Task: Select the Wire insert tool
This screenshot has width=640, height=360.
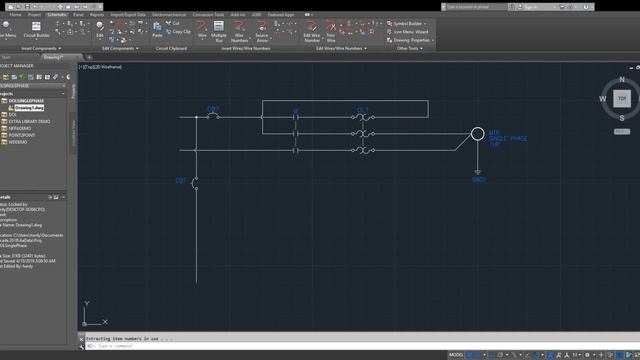Action: click(x=202, y=29)
